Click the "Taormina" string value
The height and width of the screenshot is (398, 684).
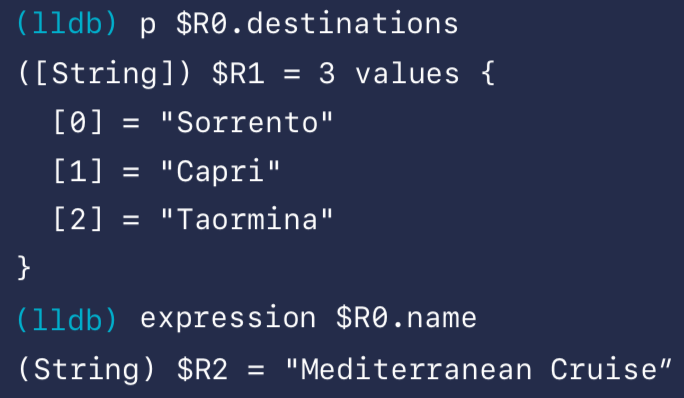(247, 219)
